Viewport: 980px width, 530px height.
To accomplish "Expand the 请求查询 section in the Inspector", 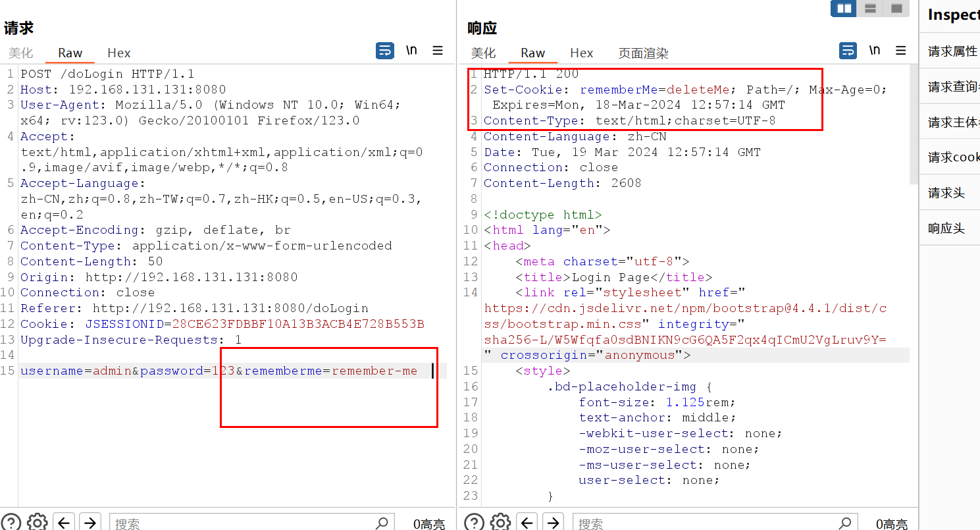I will click(x=950, y=87).
